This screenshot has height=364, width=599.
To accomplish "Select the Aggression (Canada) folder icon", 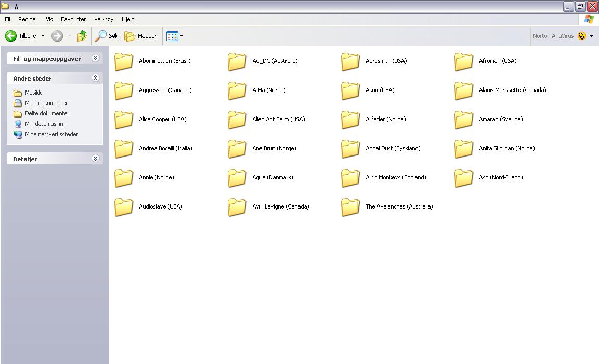I will pos(124,90).
